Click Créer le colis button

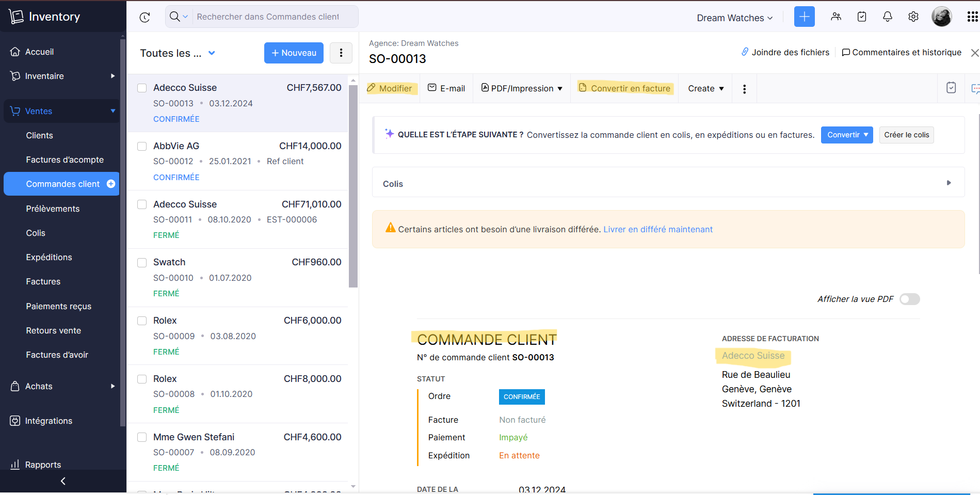[x=906, y=135]
